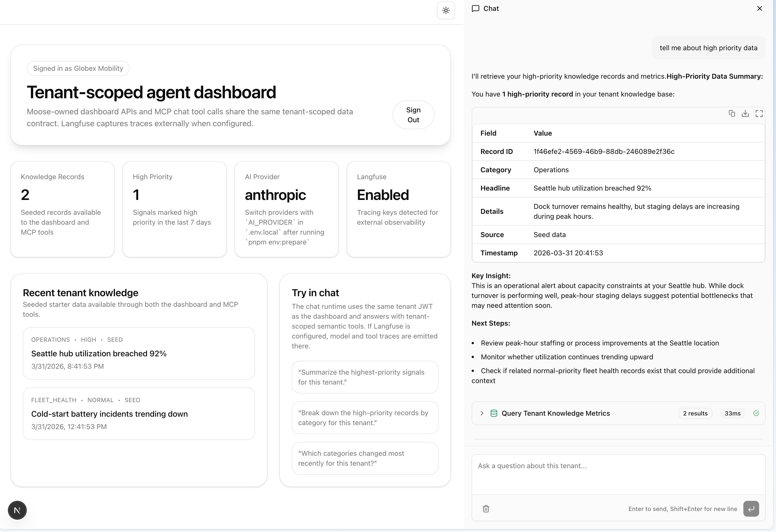Copy the table data using the copy icon
This screenshot has width=776, height=532.
[732, 114]
